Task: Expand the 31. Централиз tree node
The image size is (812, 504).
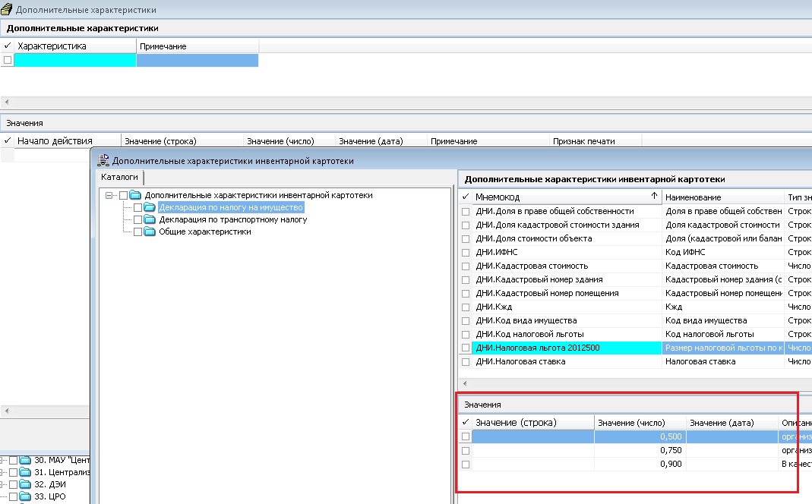Action: click(4, 472)
